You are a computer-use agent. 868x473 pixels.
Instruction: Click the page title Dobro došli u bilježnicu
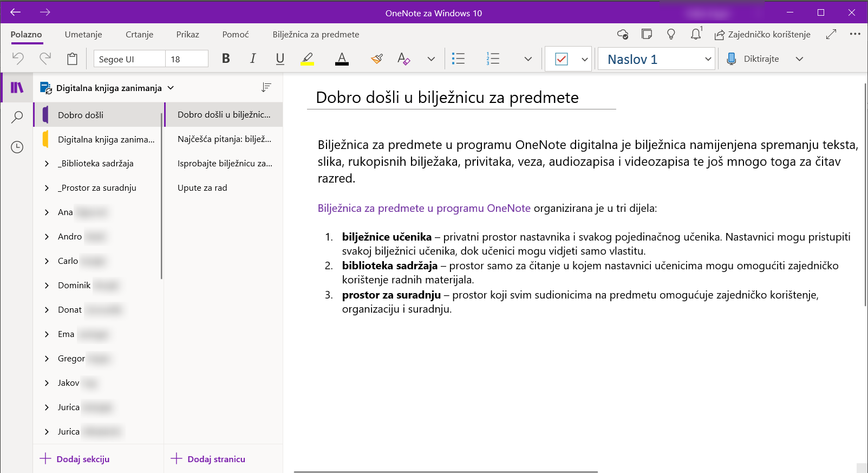[447, 98]
